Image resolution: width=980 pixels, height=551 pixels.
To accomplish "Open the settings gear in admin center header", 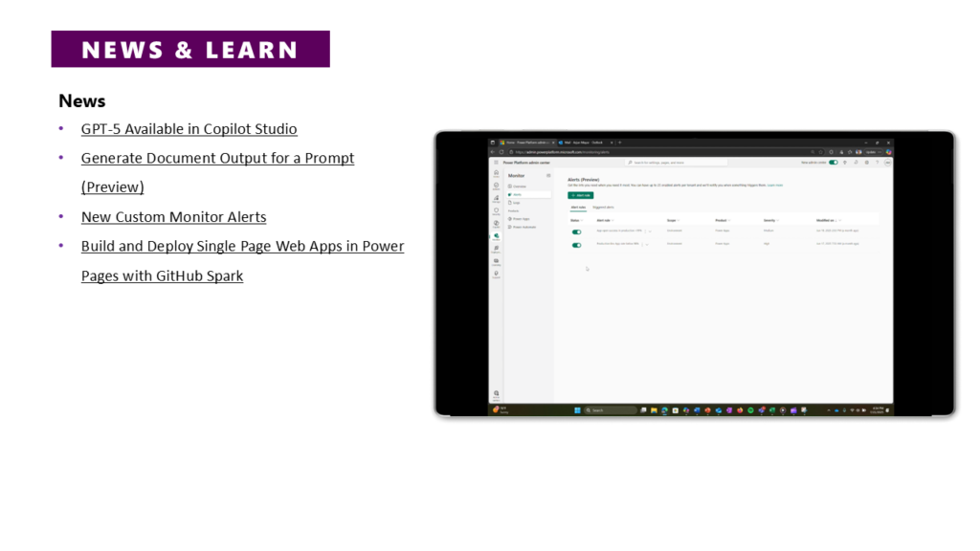I will coord(867,163).
